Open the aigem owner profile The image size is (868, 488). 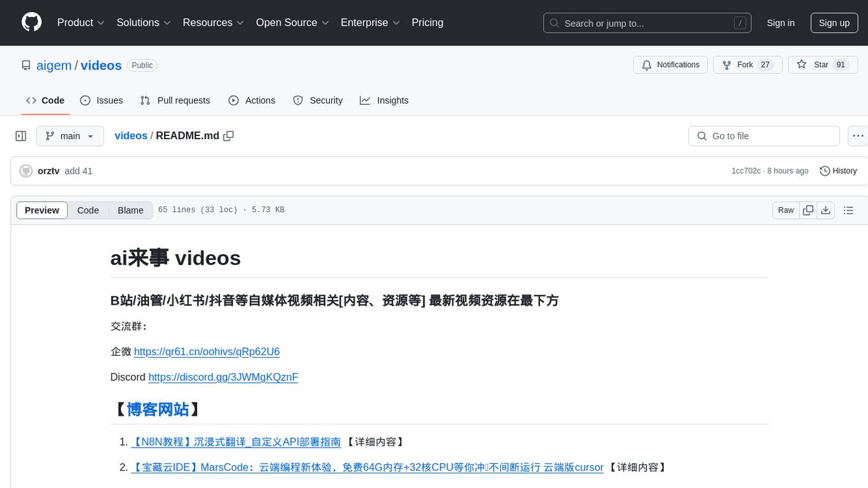pos(54,65)
